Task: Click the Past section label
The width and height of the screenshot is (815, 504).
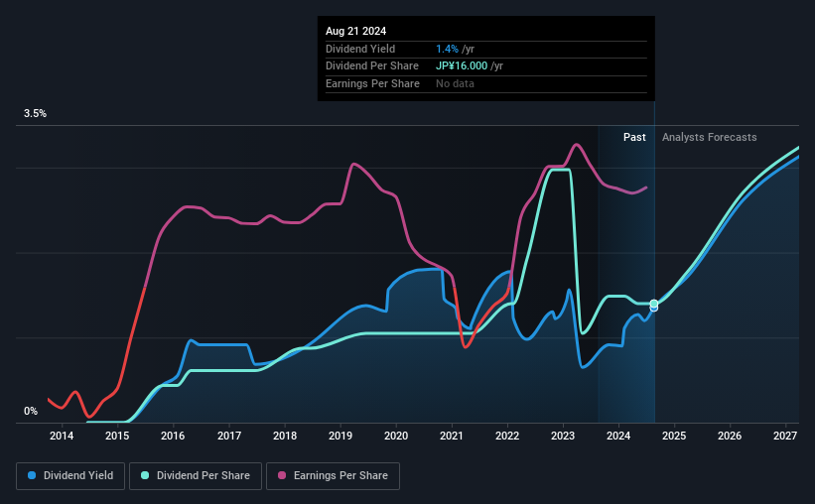Action: [x=634, y=137]
